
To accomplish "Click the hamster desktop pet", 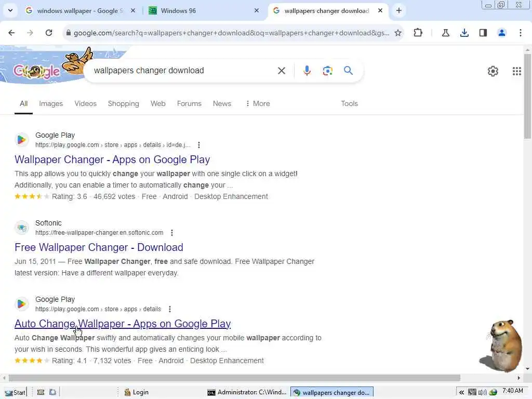I will point(502,345).
